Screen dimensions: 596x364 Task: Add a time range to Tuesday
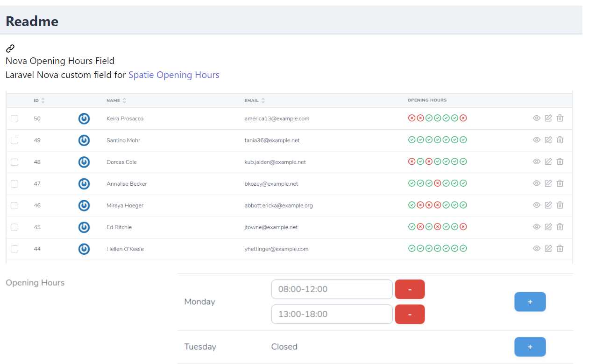point(530,347)
